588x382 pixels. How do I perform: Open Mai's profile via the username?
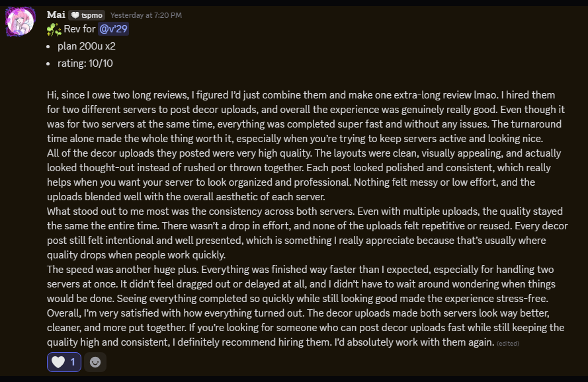tap(56, 15)
